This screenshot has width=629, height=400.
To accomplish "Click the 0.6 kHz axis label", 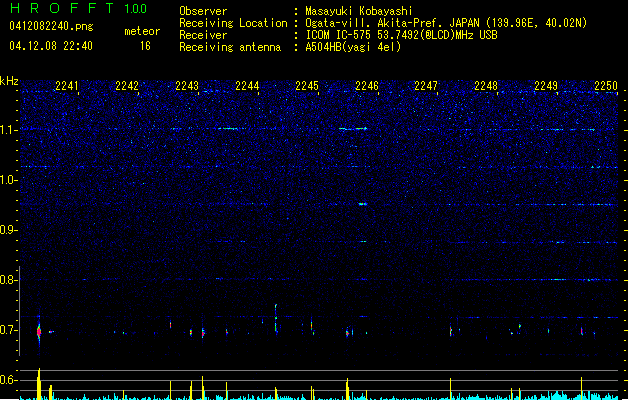I will (9, 380).
